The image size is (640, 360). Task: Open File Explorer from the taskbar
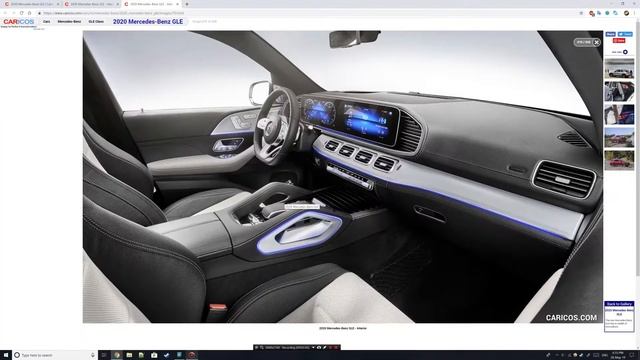(x=129, y=355)
